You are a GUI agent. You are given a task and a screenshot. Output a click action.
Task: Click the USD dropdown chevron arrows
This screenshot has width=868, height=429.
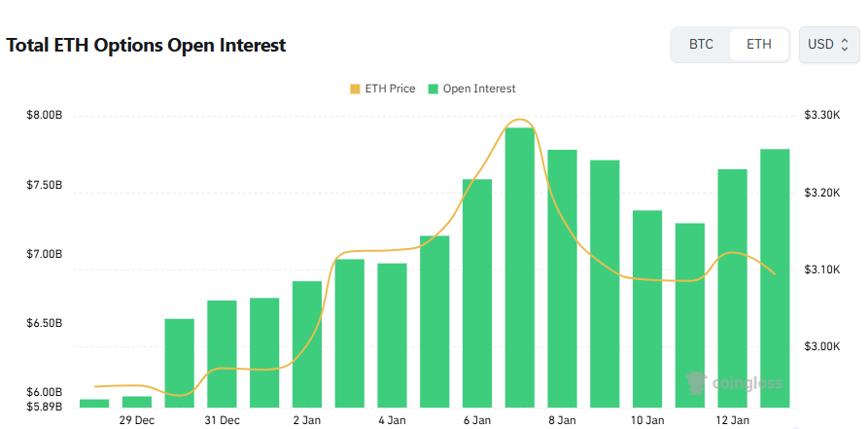pos(846,45)
